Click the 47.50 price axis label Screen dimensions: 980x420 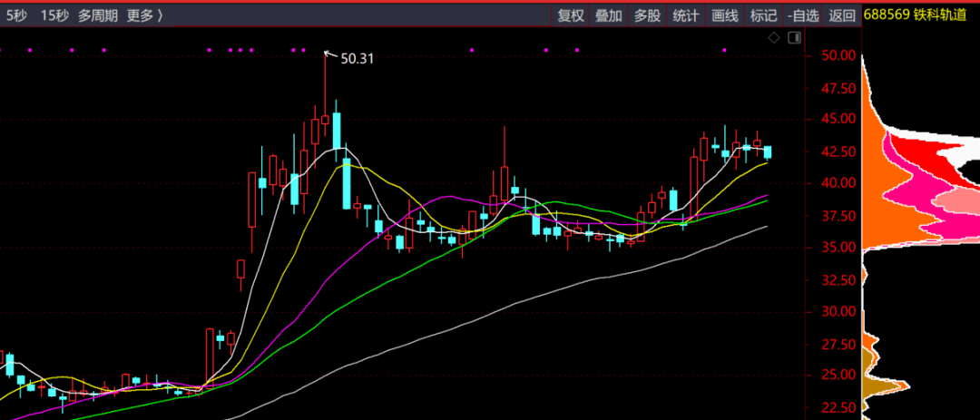(x=838, y=89)
